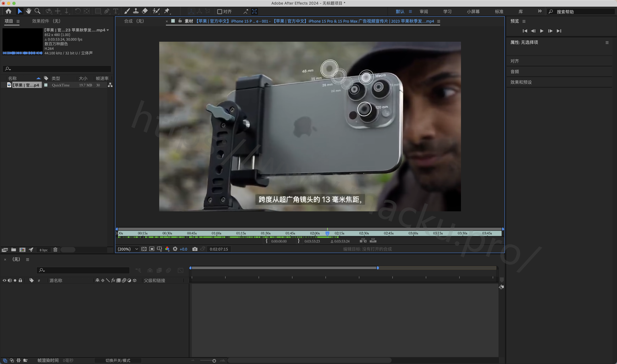The width and height of the screenshot is (617, 364).
Task: Expand the 效果和预设 panel
Action: [x=521, y=82]
